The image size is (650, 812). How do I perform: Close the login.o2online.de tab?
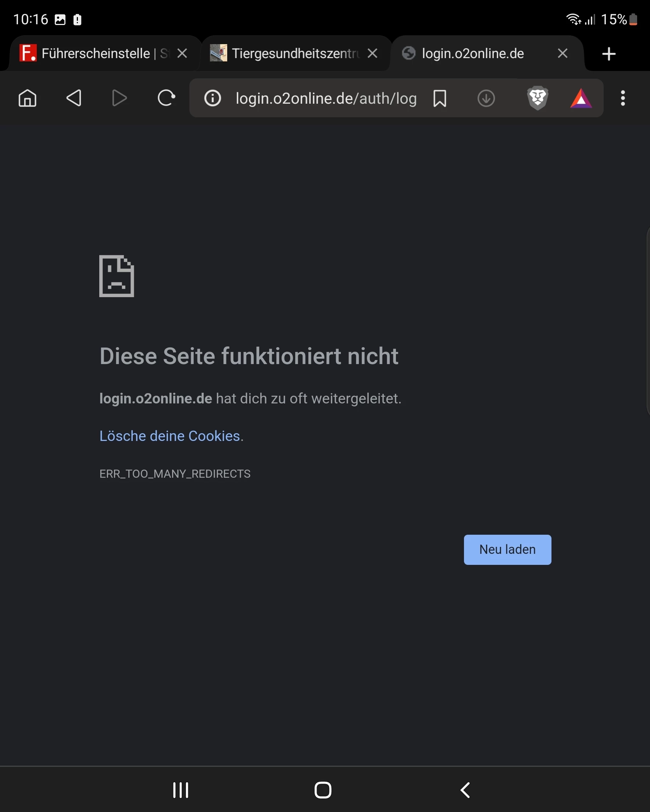[x=562, y=53]
